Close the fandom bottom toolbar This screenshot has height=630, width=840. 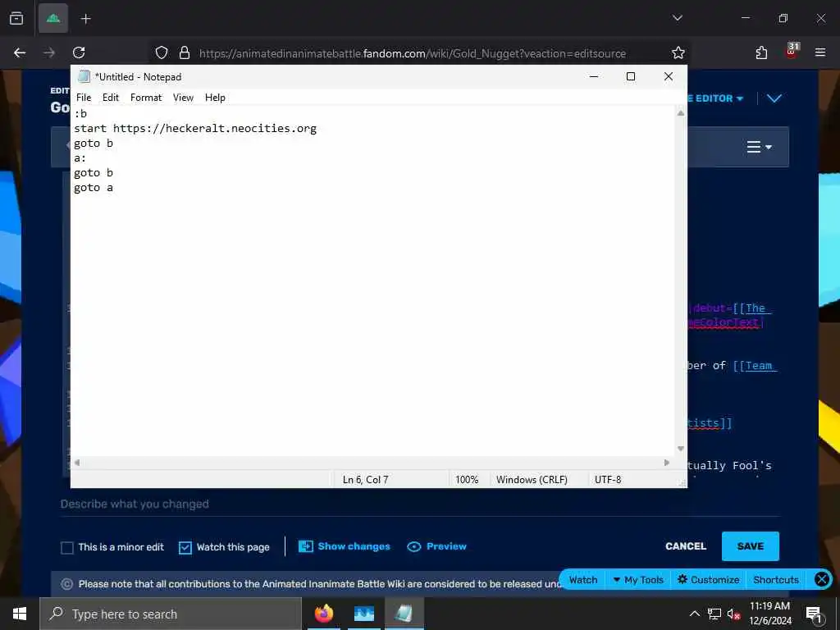822,579
